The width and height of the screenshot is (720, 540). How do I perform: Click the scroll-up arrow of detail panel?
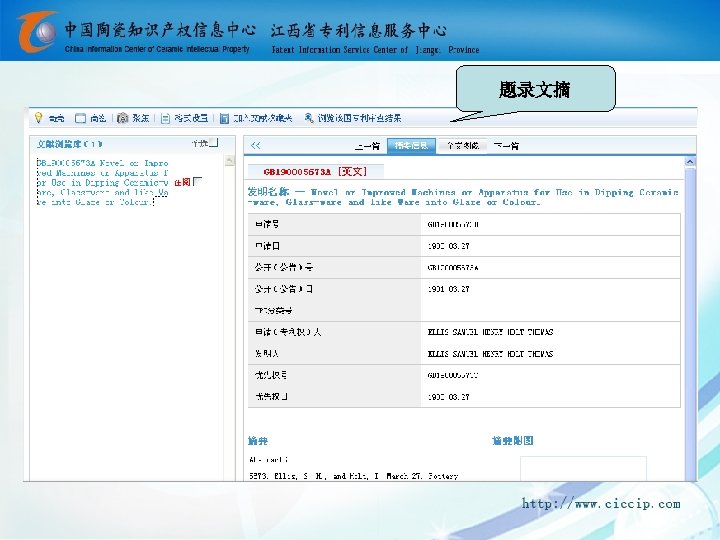(690, 162)
